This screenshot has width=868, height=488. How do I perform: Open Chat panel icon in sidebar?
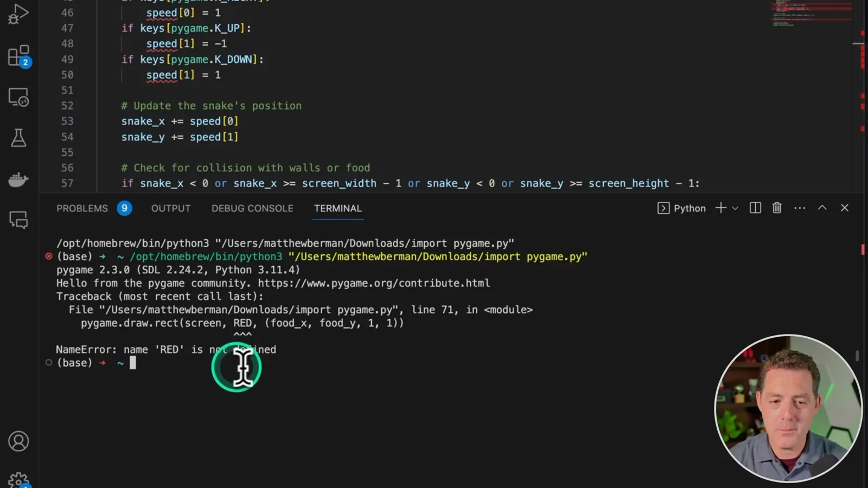click(18, 220)
